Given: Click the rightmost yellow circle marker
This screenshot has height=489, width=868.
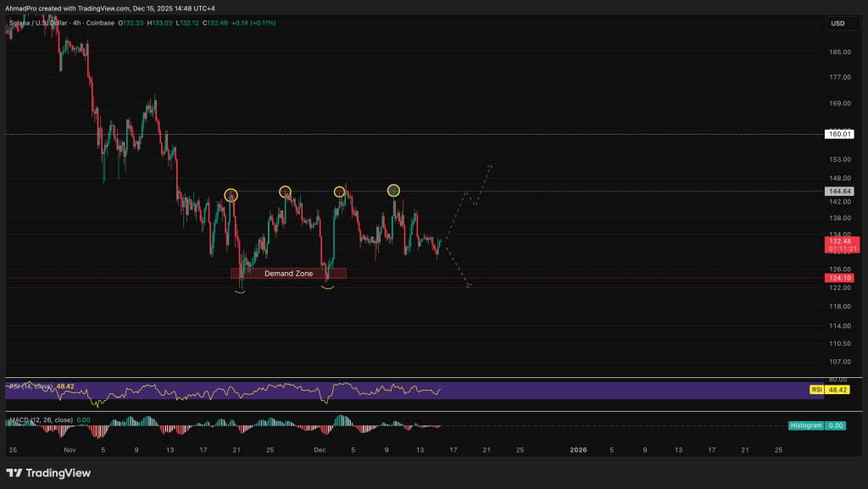Looking at the screenshot, I should click(393, 190).
